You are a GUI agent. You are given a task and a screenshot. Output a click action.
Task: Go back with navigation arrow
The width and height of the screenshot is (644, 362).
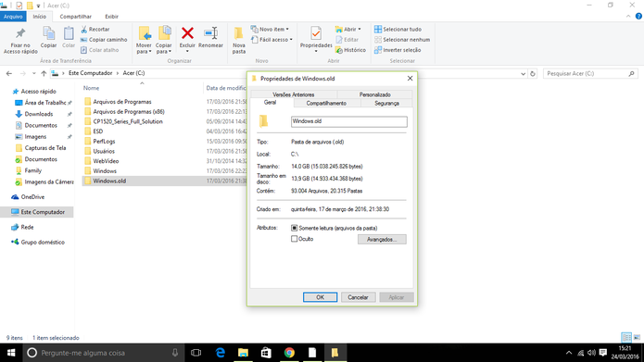9,73
